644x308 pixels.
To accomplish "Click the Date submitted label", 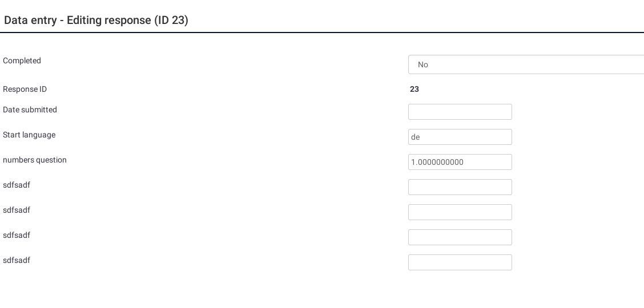I will tap(30, 110).
